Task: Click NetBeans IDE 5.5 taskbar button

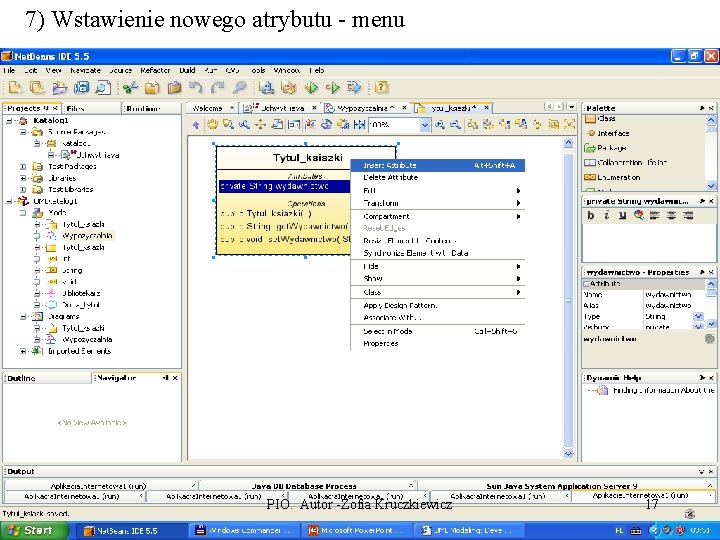Action: tap(129, 530)
